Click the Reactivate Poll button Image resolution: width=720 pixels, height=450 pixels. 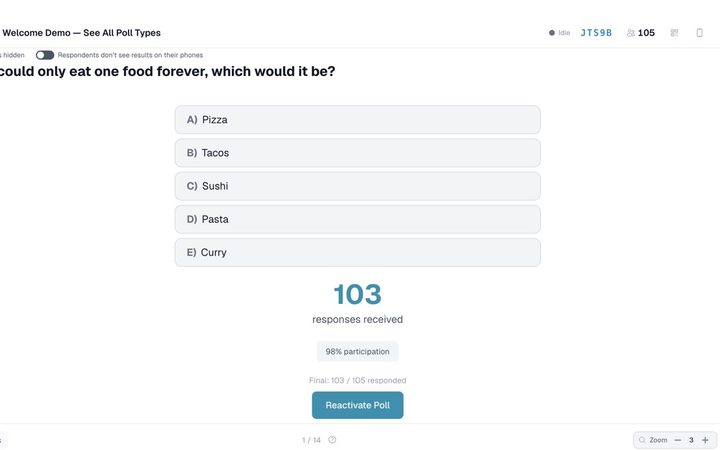357,405
